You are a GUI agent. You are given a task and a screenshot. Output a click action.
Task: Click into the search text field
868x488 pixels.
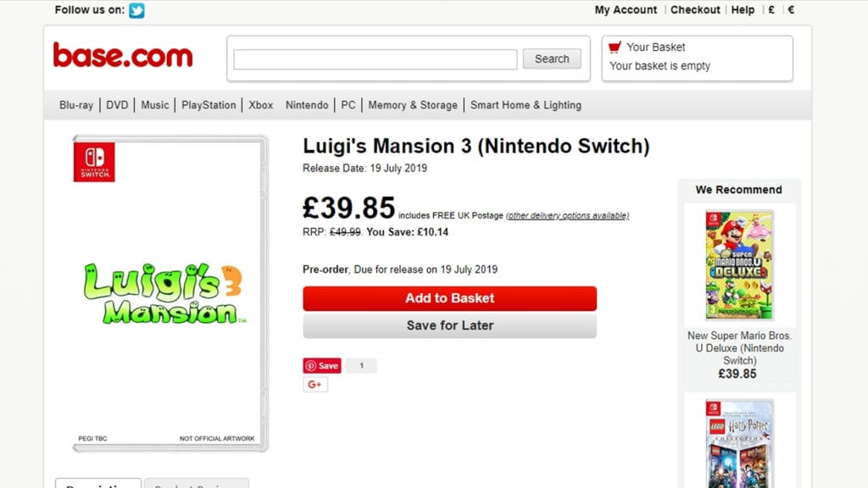tap(375, 59)
